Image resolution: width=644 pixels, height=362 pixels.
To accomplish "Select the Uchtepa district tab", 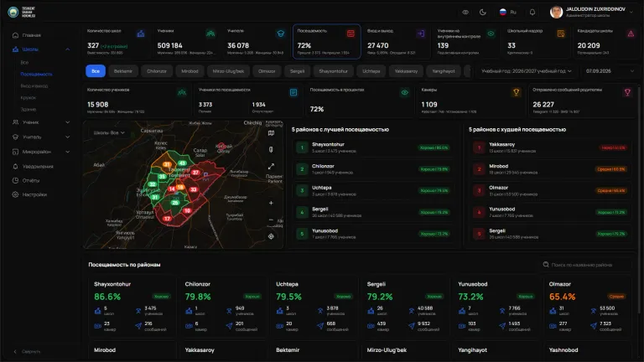I will (371, 71).
